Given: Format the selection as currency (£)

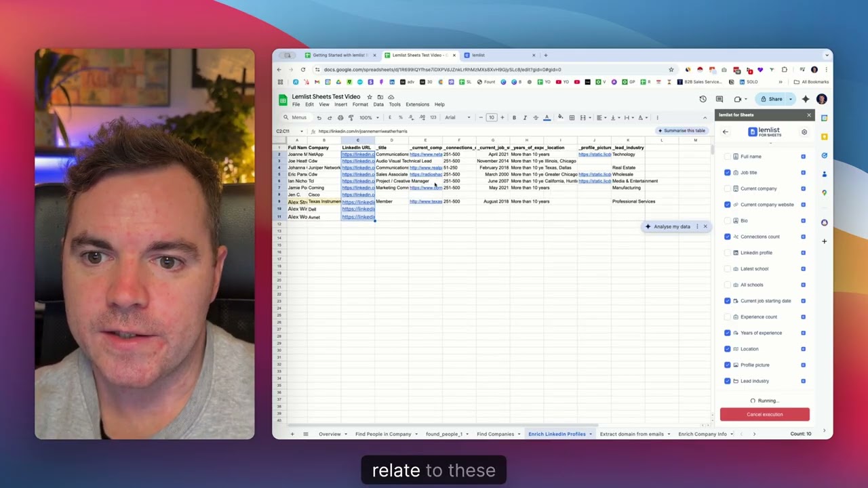Looking at the screenshot, I should click(390, 117).
